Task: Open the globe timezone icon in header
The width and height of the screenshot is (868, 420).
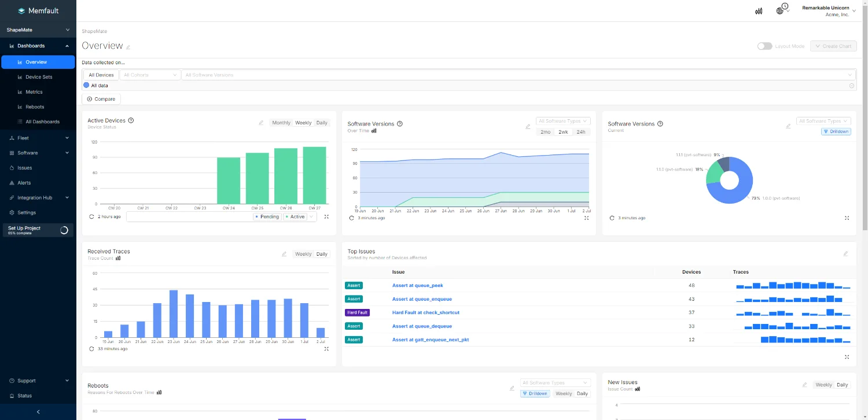Action: coord(782,10)
